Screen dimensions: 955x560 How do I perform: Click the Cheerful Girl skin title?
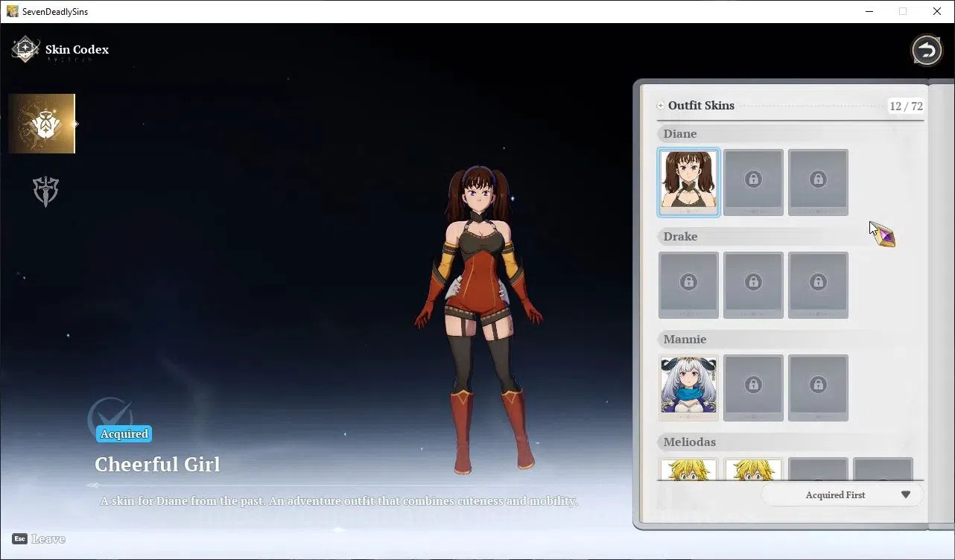pos(157,465)
